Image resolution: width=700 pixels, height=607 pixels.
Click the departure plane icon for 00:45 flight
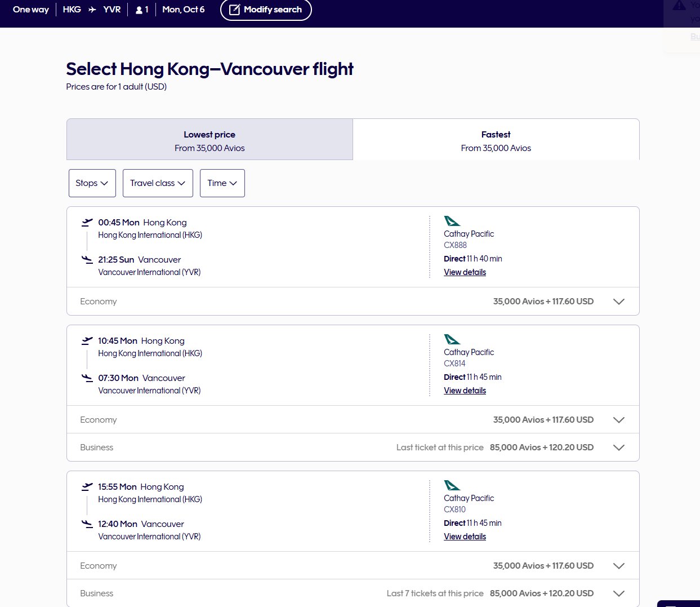[87, 223]
